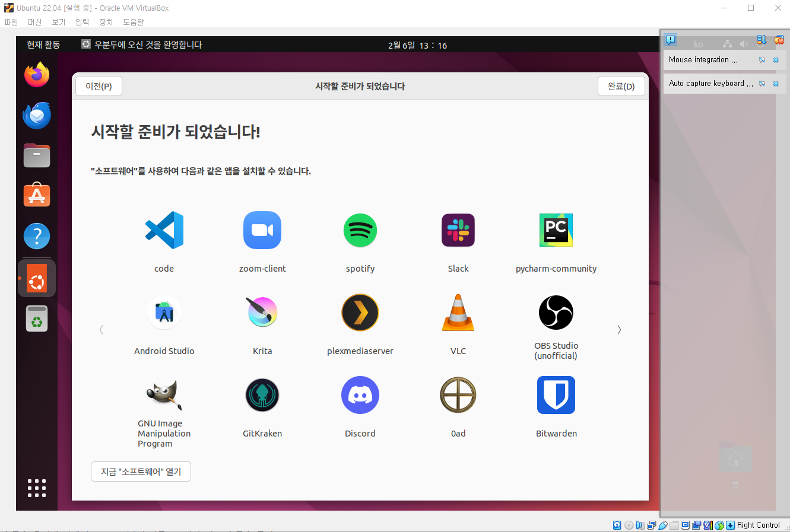This screenshot has height=532, width=790.
Task: Disable future Mouse integration notifications
Action: tap(762, 60)
